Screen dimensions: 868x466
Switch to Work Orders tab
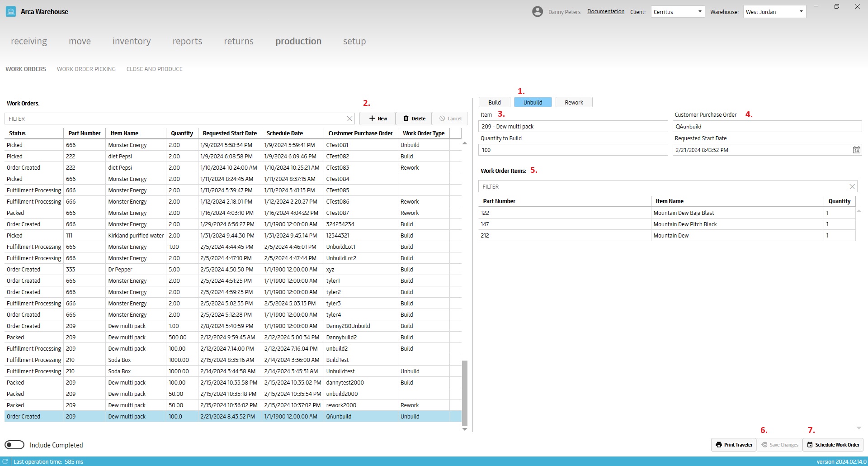26,69
